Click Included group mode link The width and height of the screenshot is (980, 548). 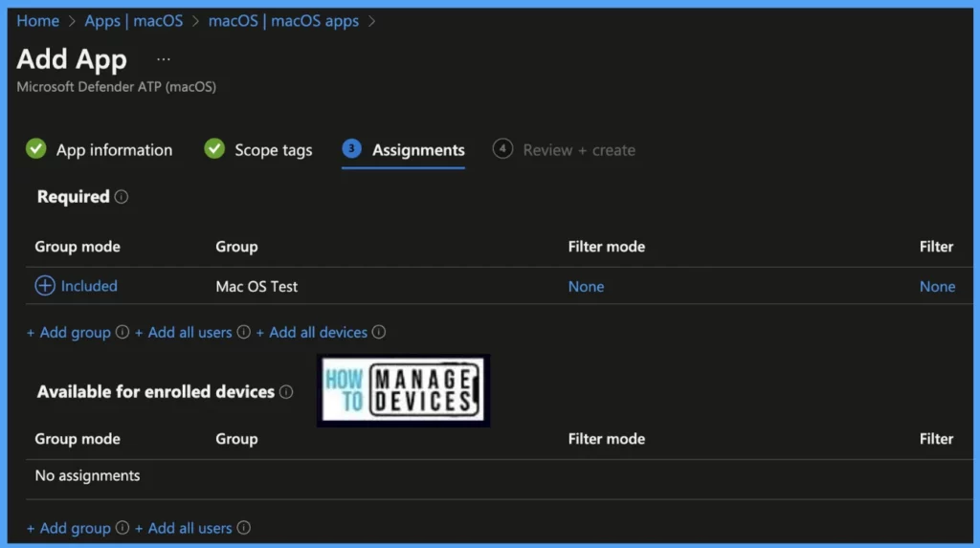pos(89,286)
